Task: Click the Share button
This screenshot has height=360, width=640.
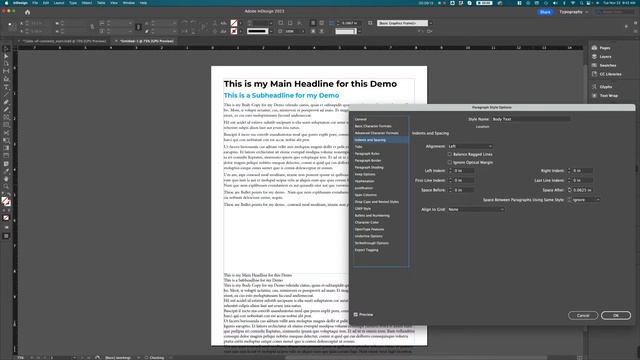Action: pyautogui.click(x=545, y=12)
